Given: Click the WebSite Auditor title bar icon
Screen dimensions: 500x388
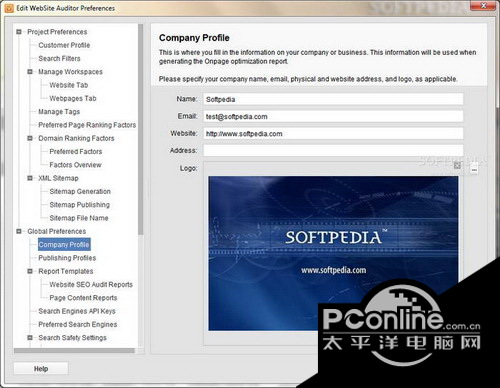Looking at the screenshot, I should pyautogui.click(x=9, y=8).
